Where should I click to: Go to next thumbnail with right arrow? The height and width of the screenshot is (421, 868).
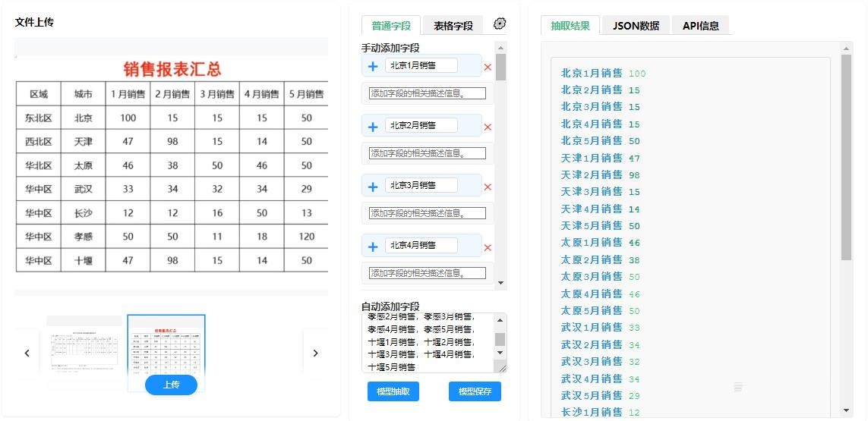[x=315, y=353]
